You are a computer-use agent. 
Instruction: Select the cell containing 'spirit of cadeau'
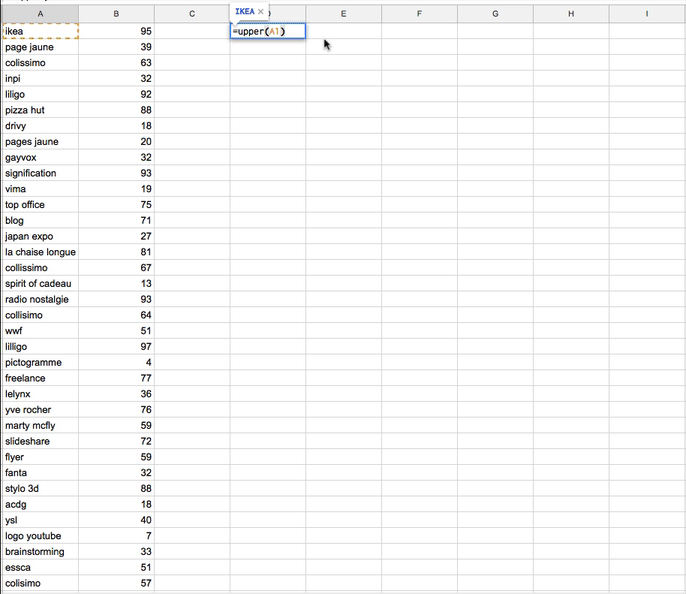(40, 283)
